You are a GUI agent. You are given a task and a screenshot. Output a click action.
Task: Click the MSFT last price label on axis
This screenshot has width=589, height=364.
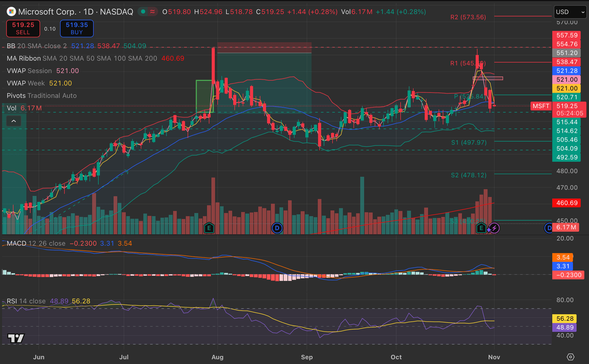(541, 106)
